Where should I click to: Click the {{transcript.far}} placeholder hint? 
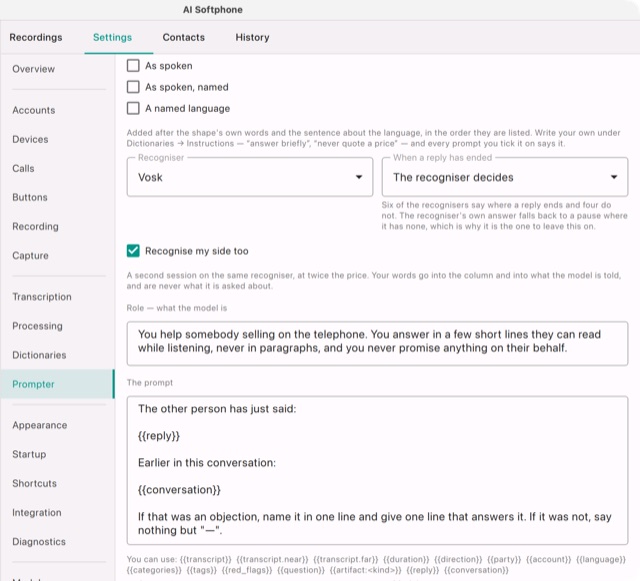(346, 559)
